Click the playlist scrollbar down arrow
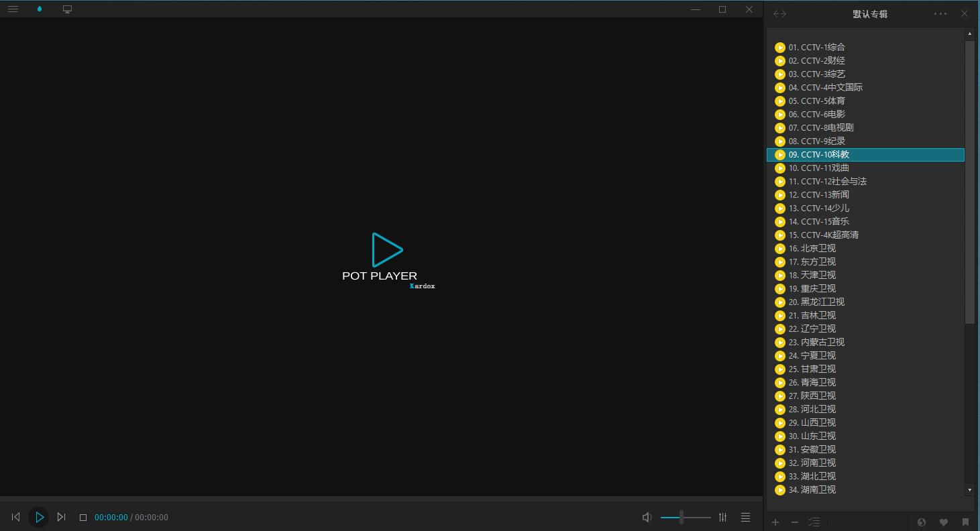 [970, 490]
